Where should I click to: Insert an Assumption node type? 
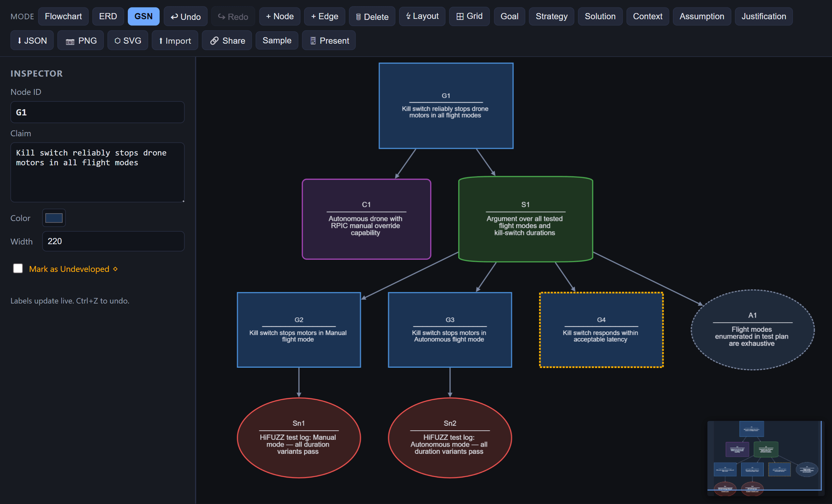pyautogui.click(x=702, y=16)
